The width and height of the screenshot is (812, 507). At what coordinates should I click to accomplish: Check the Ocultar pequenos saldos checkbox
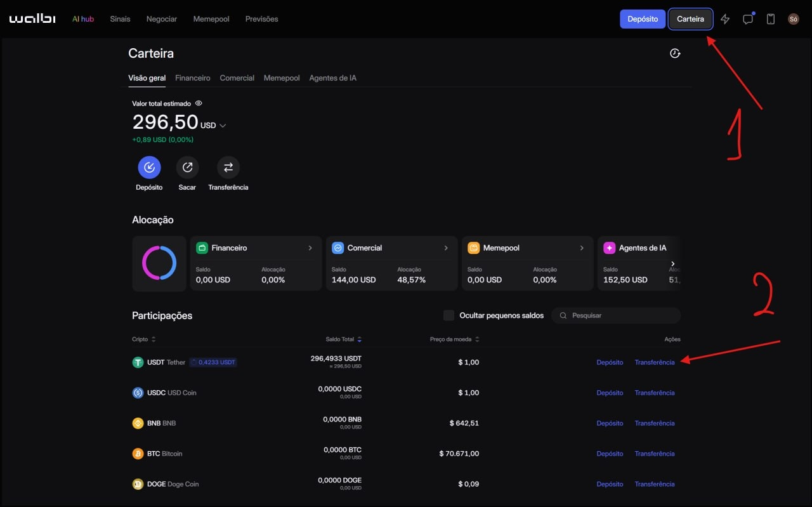click(x=449, y=315)
